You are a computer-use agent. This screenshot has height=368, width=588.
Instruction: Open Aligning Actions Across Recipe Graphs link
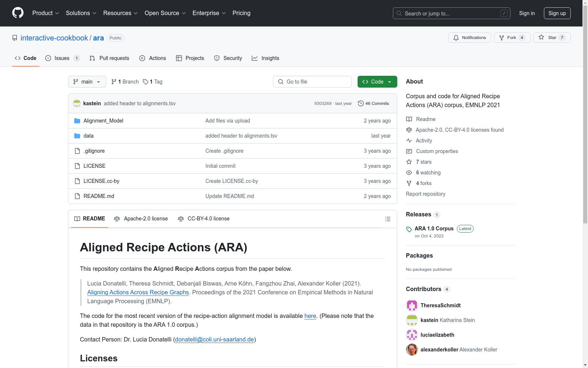click(138, 292)
